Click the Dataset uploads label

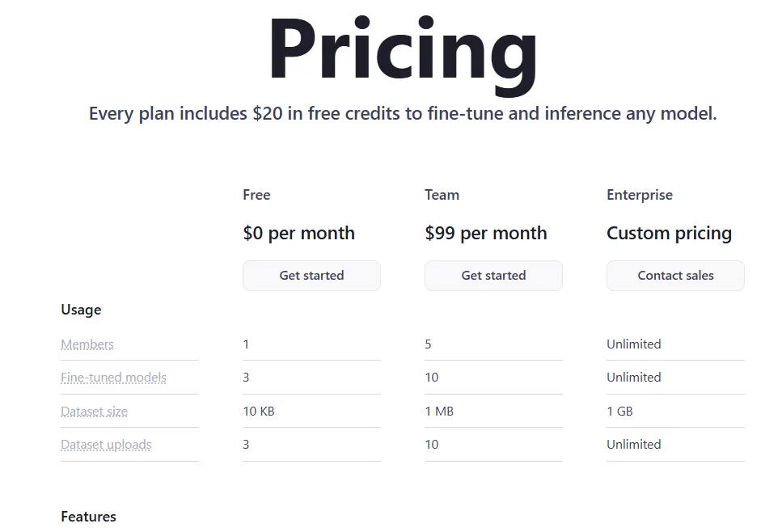[x=106, y=444]
